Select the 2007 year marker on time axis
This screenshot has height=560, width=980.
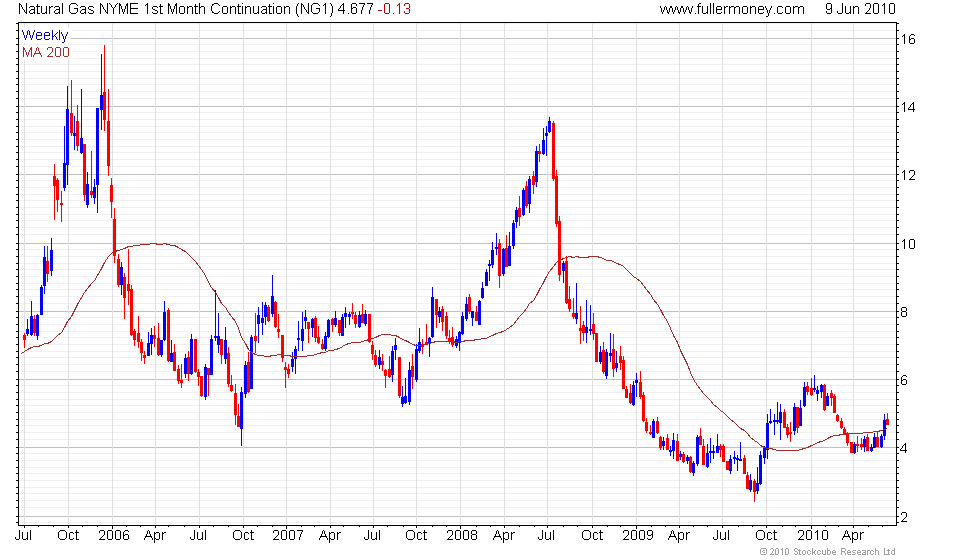288,535
